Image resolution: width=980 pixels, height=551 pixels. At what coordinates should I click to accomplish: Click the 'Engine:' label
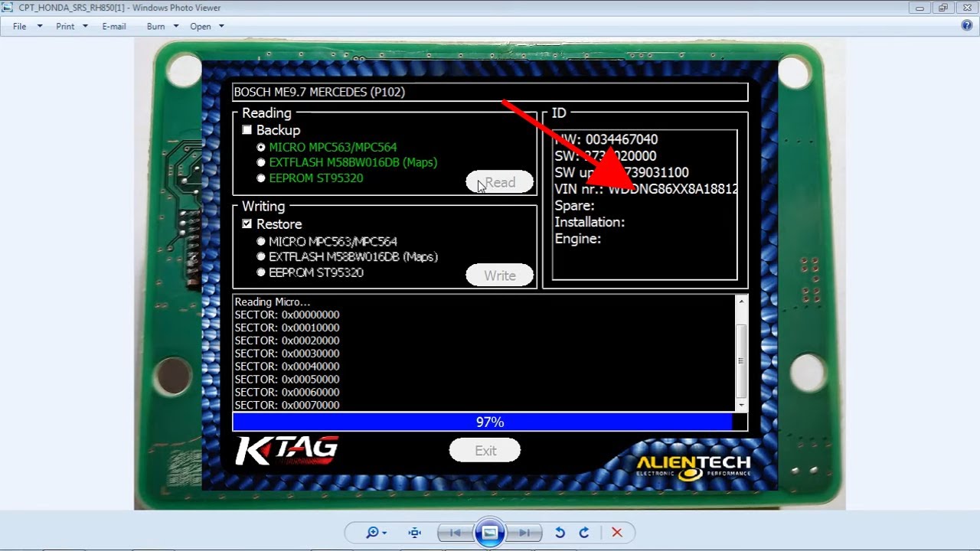(577, 239)
